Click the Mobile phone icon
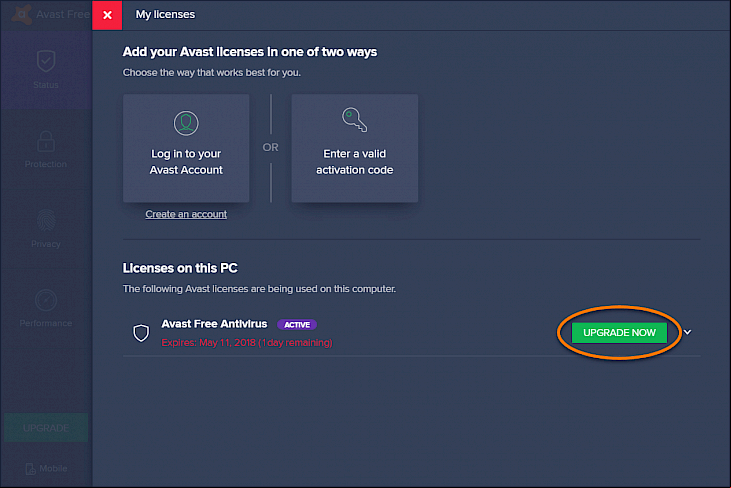Screen dimensions: 731x488 [30, 469]
